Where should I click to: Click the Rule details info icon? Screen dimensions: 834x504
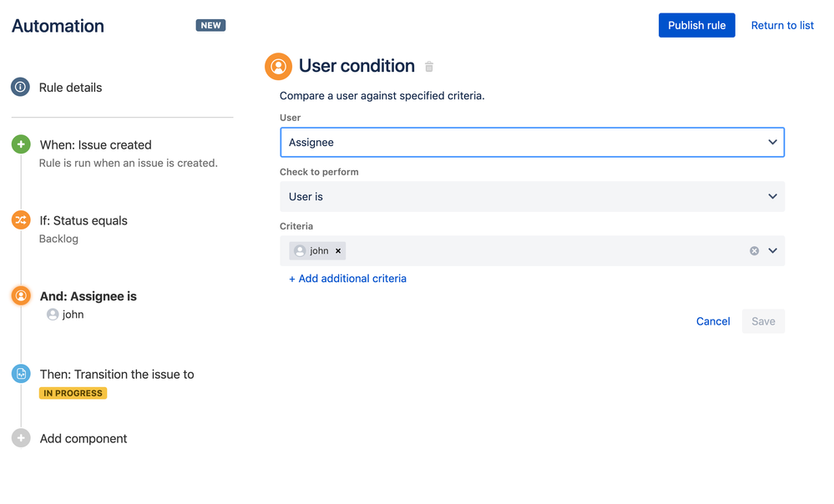21,87
